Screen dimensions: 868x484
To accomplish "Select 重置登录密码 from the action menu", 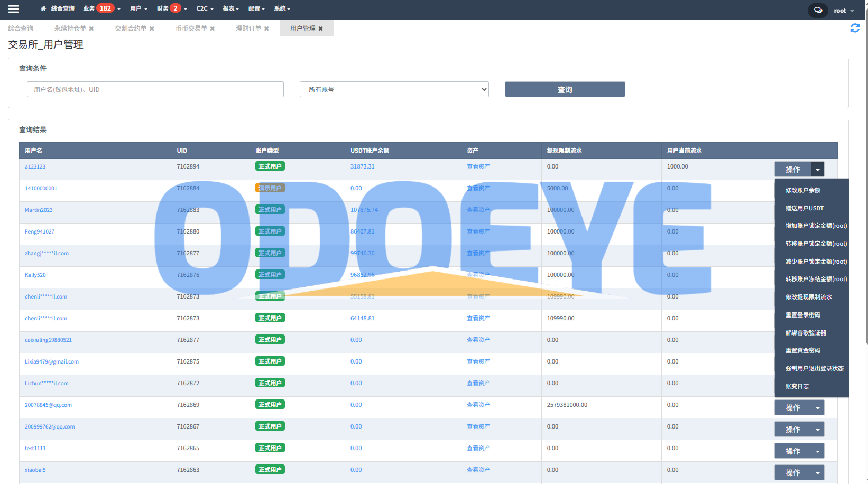I will tap(802, 315).
